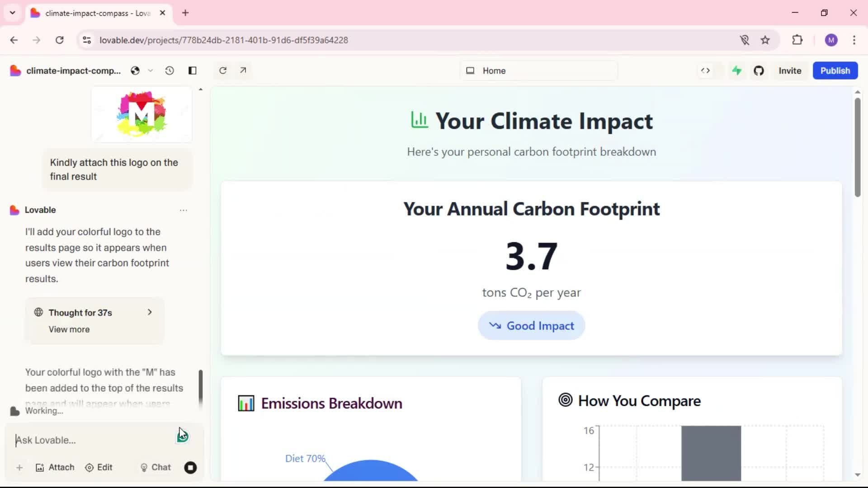Click the 3.7 footprint value
Screen dimensions: 868x488
pyautogui.click(x=531, y=256)
